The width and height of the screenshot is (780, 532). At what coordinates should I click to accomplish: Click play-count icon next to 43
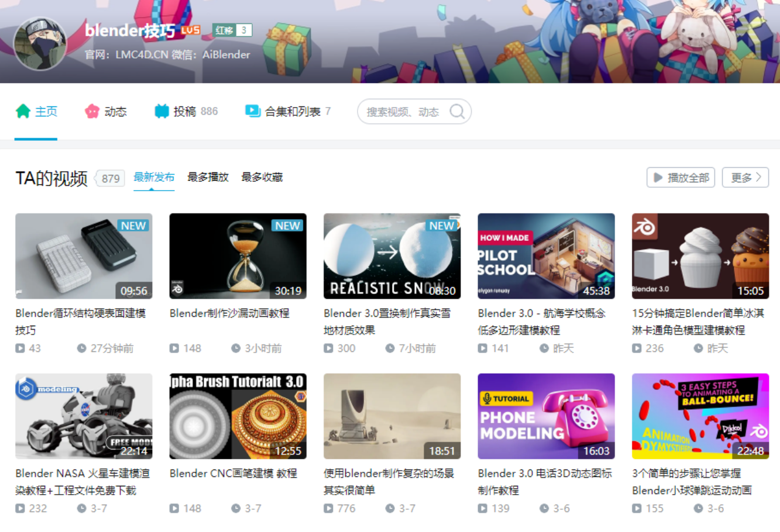20,348
